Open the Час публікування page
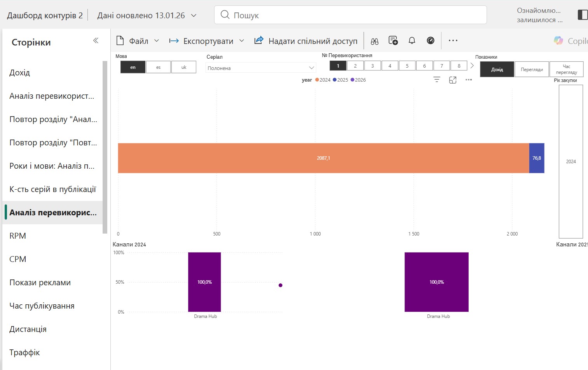 click(52, 305)
